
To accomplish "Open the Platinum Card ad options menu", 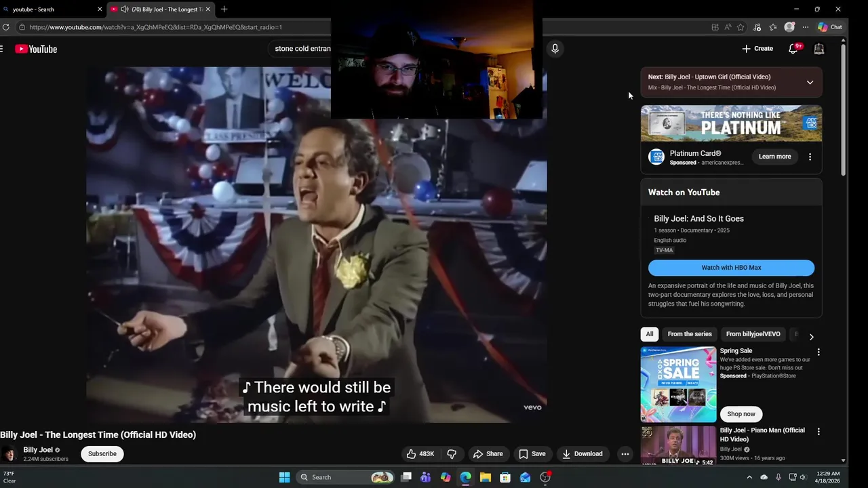I will point(810,157).
